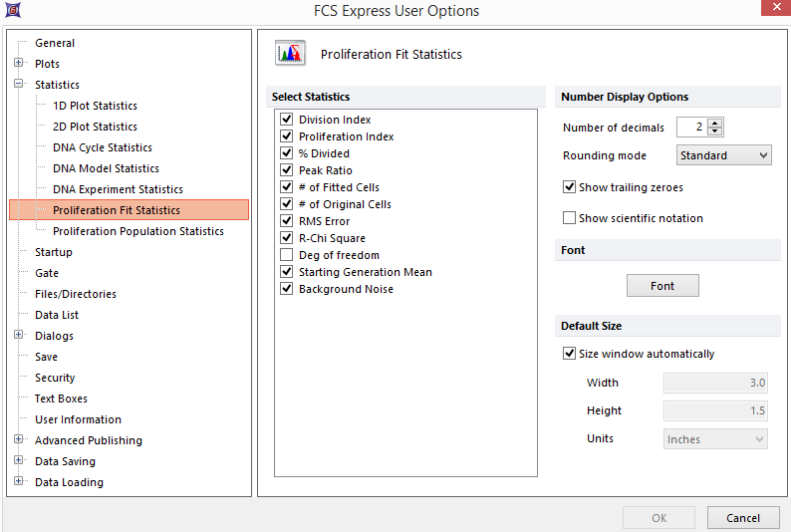791x532 pixels.
Task: Disable Size window automatically
Action: tap(570, 354)
